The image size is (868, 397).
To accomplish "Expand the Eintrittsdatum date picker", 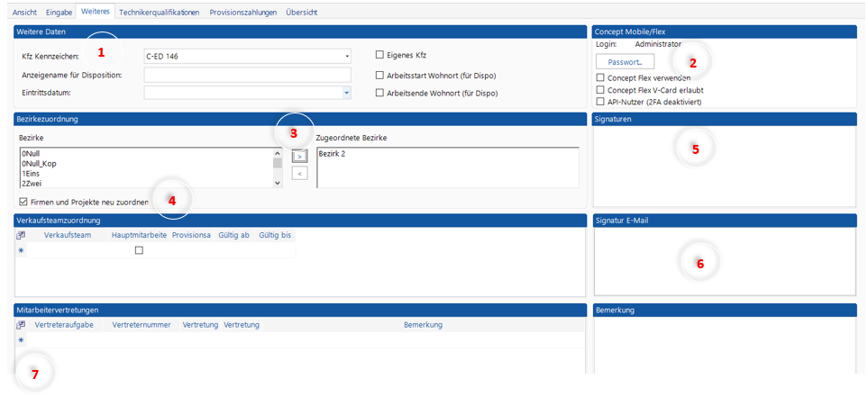I will click(x=347, y=93).
